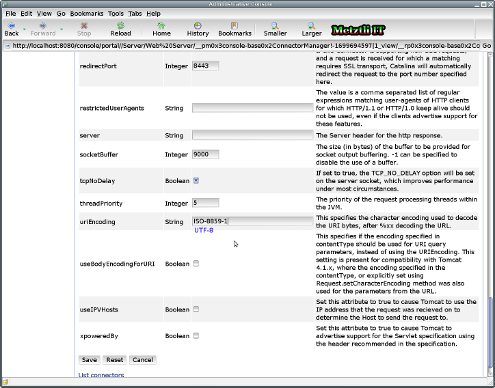Click the socketBuffer attribute label
495x388 pixels.
pos(99,154)
